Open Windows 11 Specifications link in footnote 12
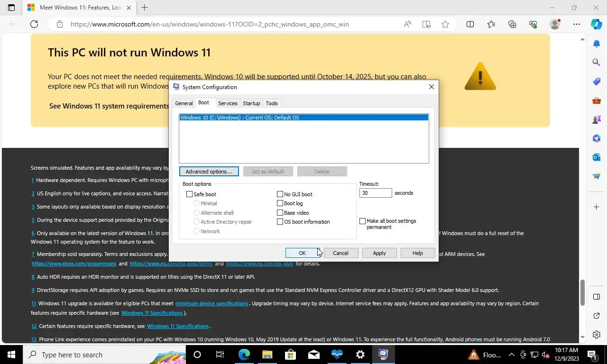Viewport: 607px width, 364px height. (x=178, y=326)
